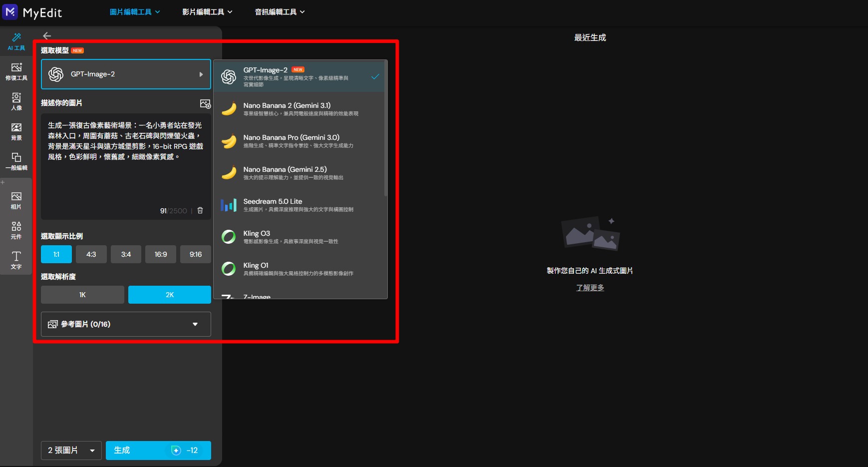Open the 音訊編輯工具 menu
Image resolution: width=868 pixels, height=467 pixels.
[x=280, y=12]
